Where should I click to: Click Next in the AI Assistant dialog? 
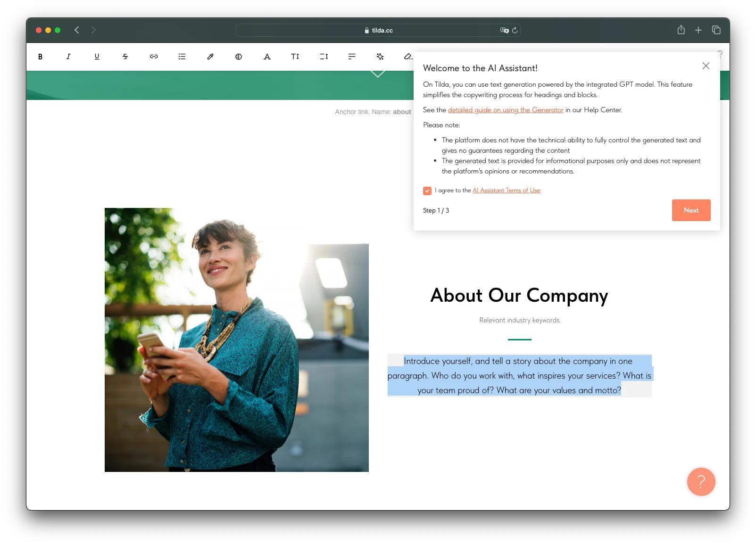point(691,210)
